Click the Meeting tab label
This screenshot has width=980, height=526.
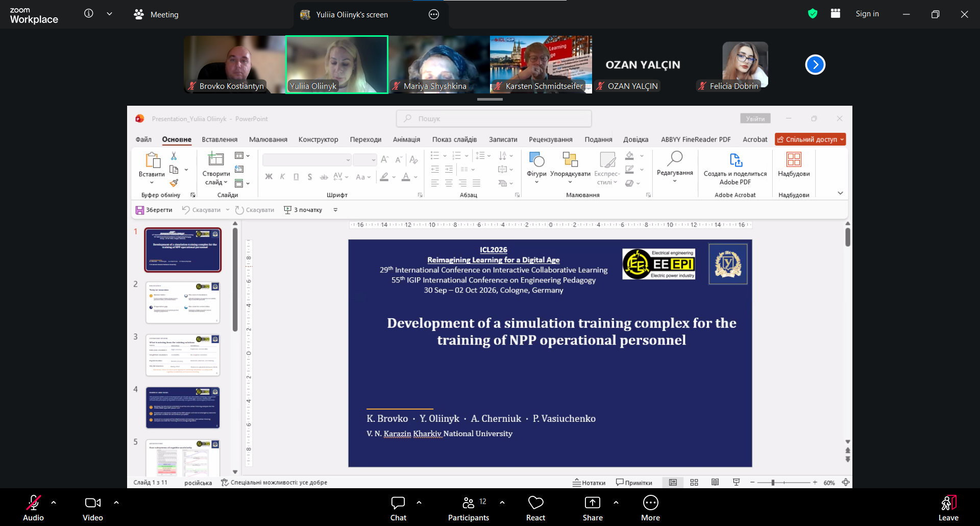pyautogui.click(x=164, y=15)
